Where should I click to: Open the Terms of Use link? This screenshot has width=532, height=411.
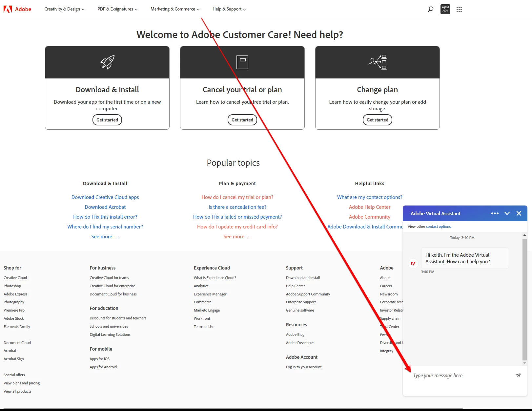204,327
